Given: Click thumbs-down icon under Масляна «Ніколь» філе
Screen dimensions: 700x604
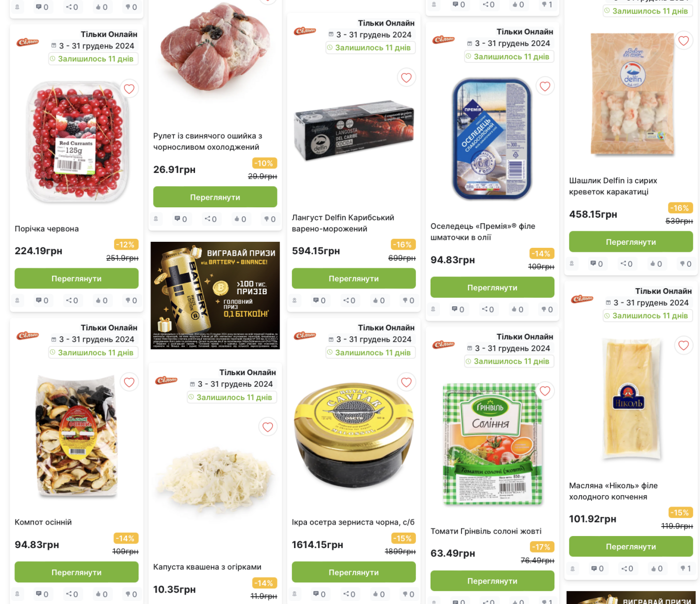Looking at the screenshot, I should pyautogui.click(x=686, y=569).
